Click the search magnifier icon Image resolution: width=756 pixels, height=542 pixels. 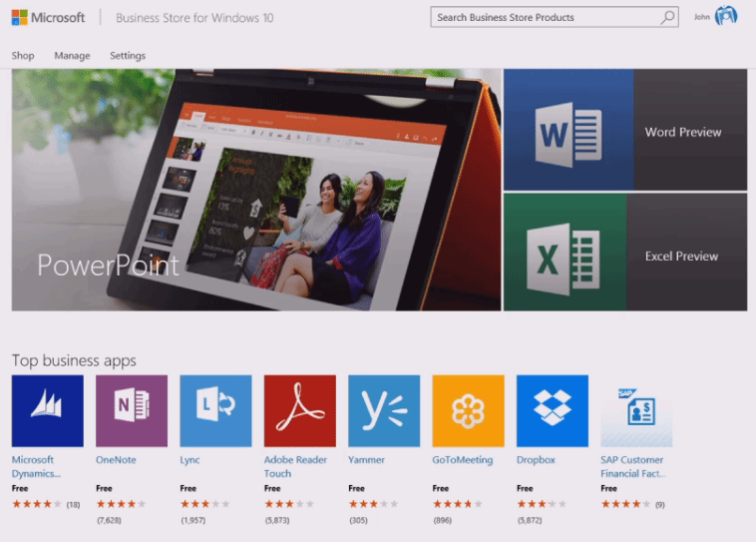pos(667,17)
